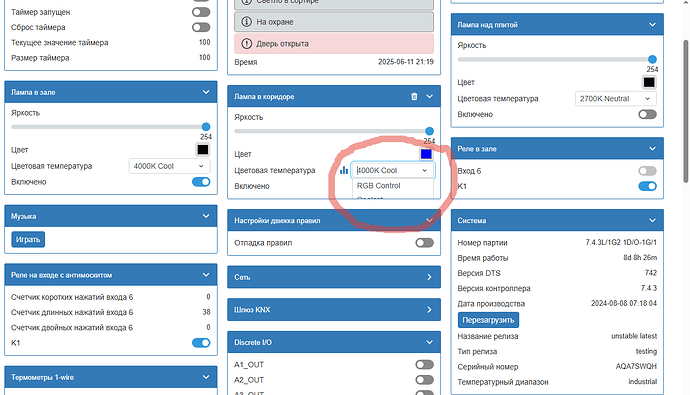Collapse the Лампа в коридоре panel chevron
Screen dimensions: 690x395
click(429, 96)
